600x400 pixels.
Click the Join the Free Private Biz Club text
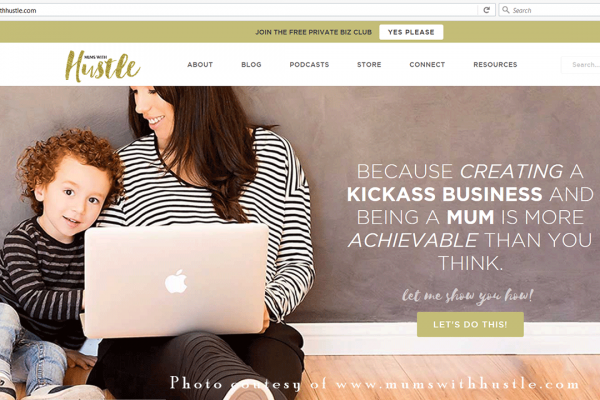pyautogui.click(x=314, y=32)
